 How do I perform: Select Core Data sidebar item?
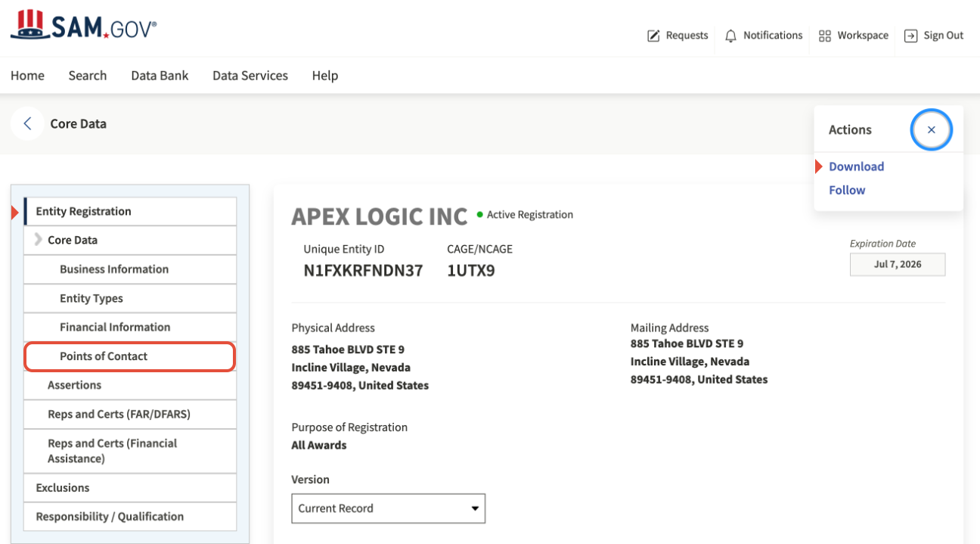point(130,240)
